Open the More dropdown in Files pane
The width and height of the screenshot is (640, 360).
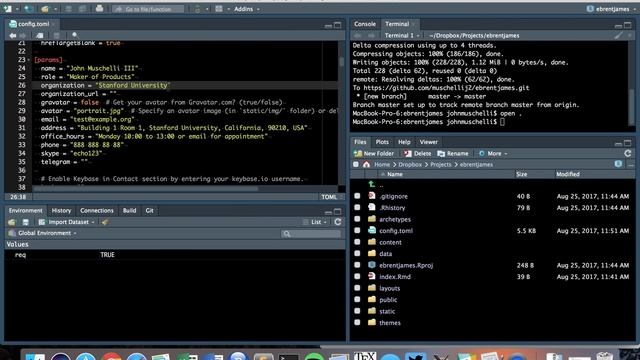493,153
